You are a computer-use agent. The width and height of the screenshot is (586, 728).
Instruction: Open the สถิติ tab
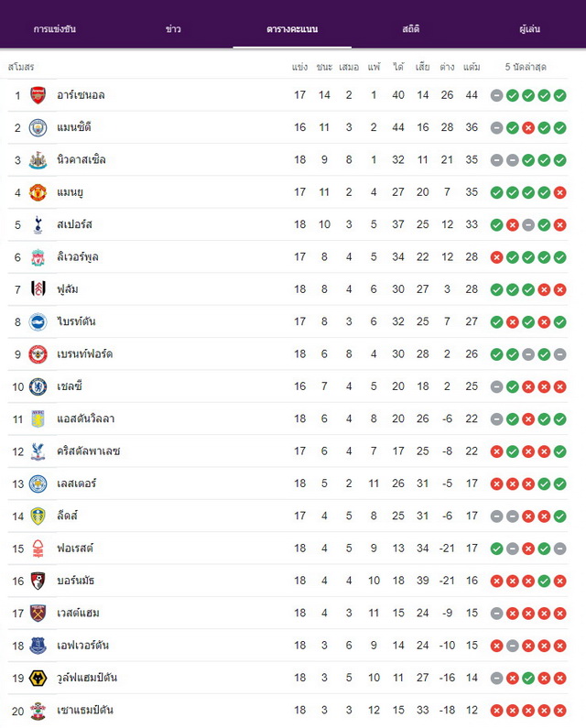coord(411,28)
